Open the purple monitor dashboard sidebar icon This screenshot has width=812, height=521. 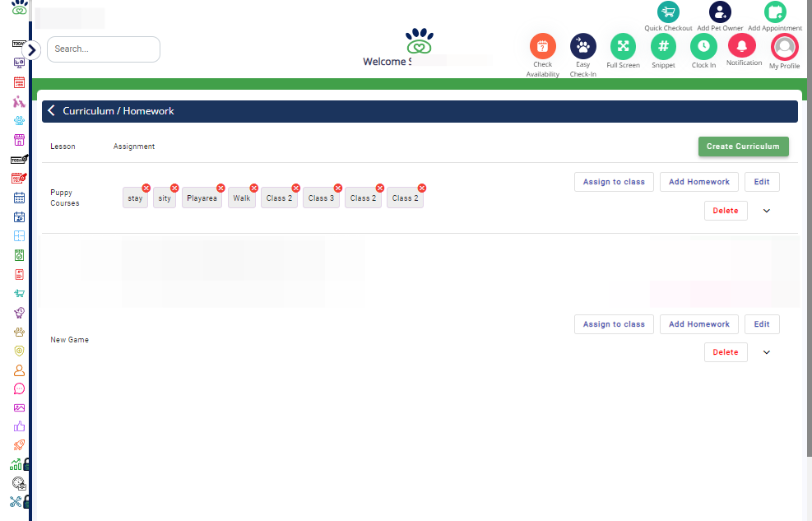19,63
